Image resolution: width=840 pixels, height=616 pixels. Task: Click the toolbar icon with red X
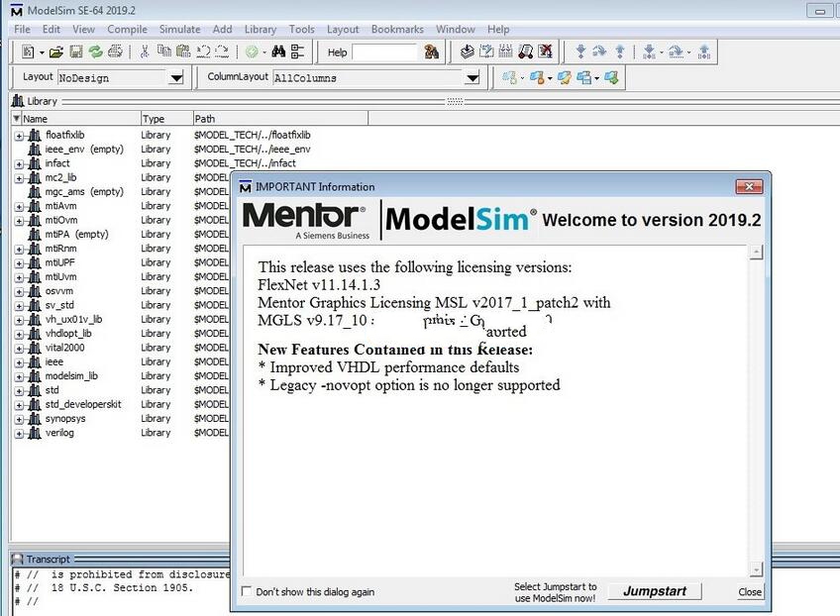pos(546,51)
